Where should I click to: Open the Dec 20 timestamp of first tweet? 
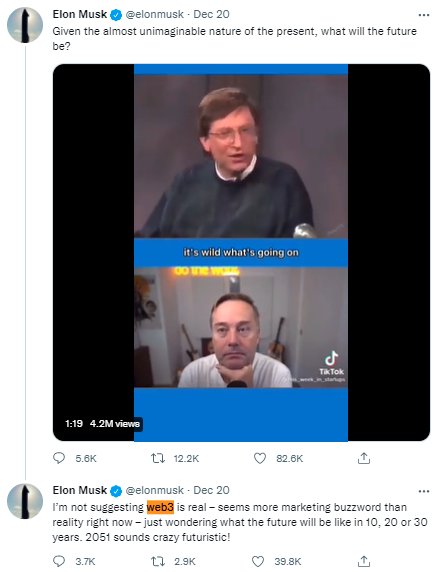(x=211, y=14)
